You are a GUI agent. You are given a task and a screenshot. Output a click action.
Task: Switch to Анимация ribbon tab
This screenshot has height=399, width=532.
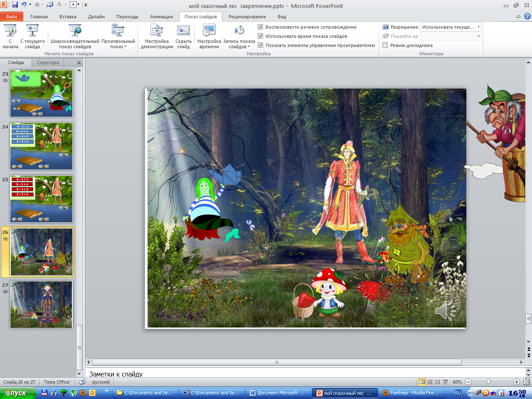[x=161, y=17]
